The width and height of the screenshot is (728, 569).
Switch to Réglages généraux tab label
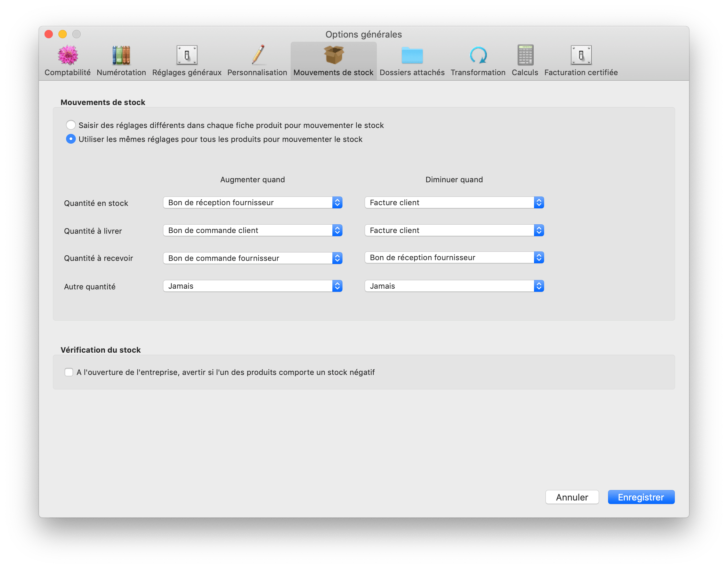coord(187,72)
